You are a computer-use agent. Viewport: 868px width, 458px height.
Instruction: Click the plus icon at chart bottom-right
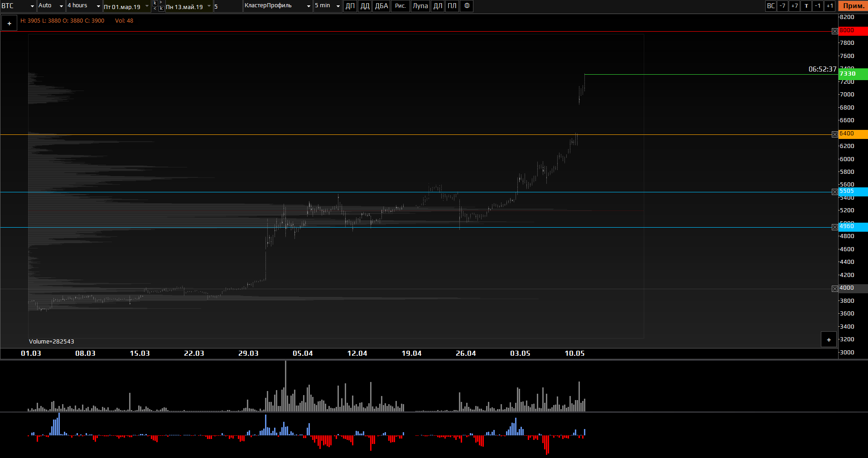click(829, 340)
